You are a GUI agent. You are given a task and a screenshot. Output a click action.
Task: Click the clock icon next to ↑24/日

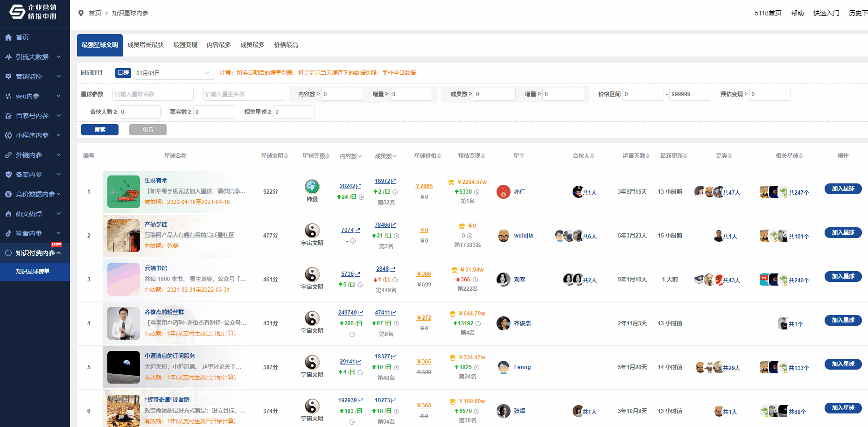(x=361, y=197)
